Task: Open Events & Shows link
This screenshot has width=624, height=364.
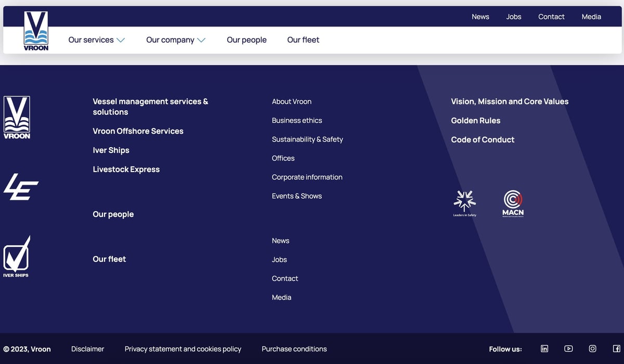Action: point(296,196)
